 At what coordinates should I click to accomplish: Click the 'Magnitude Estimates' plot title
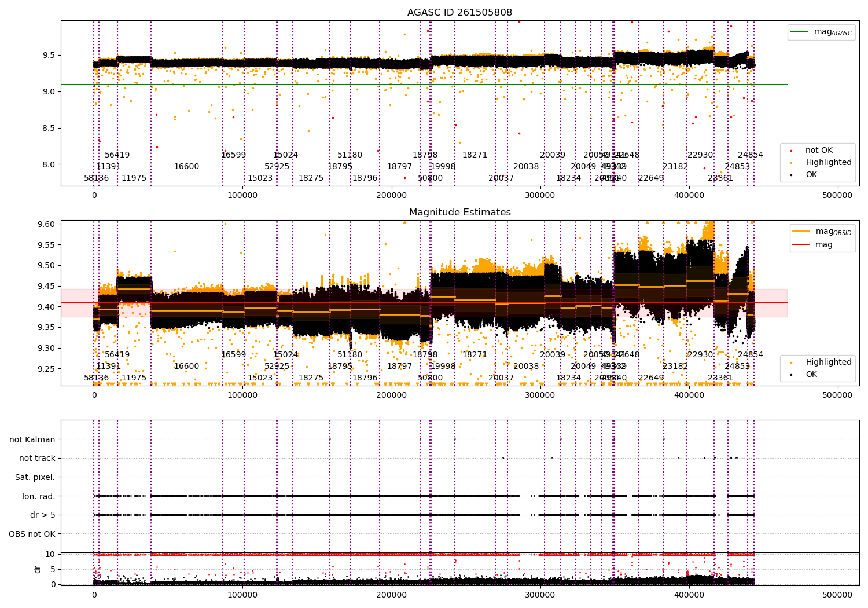459,213
